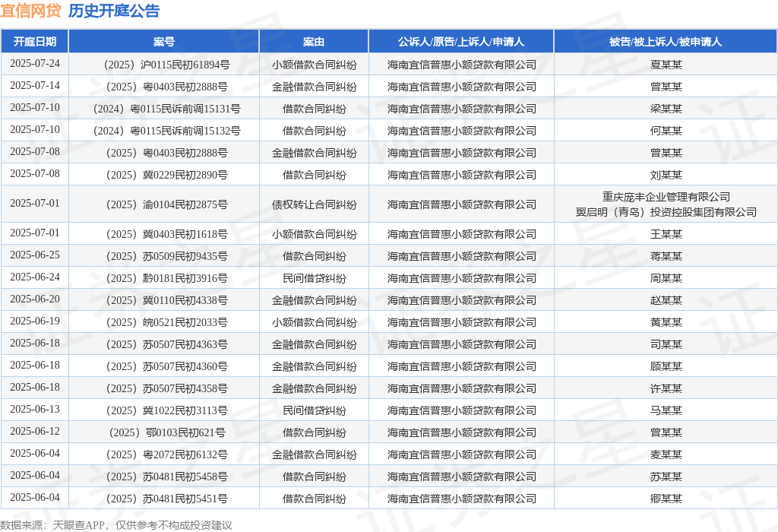Viewport: 778px width, 532px height.
Task: Select case number (2025)苏0507民初4360号
Action: pos(166,366)
